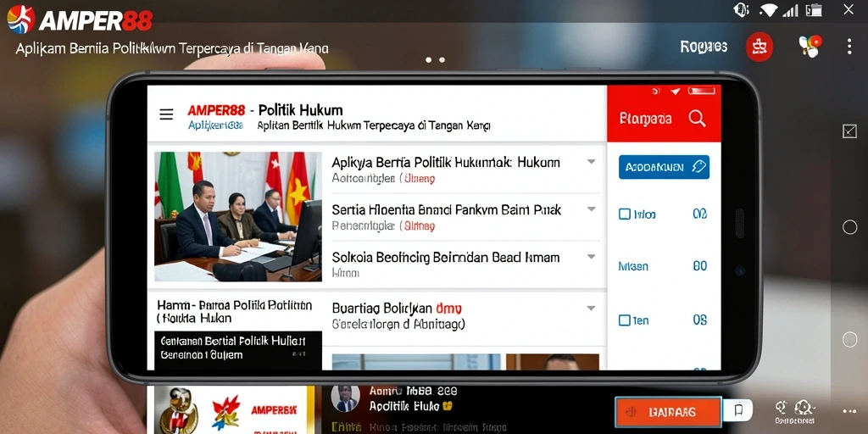The height and width of the screenshot is (434, 868).
Task: Click the bookmark icon beside the orange button
Action: [738, 410]
